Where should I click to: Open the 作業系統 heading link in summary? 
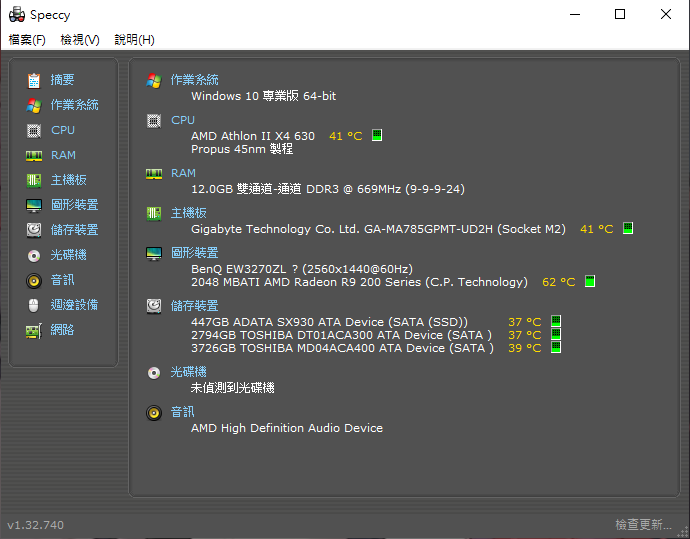click(195, 80)
